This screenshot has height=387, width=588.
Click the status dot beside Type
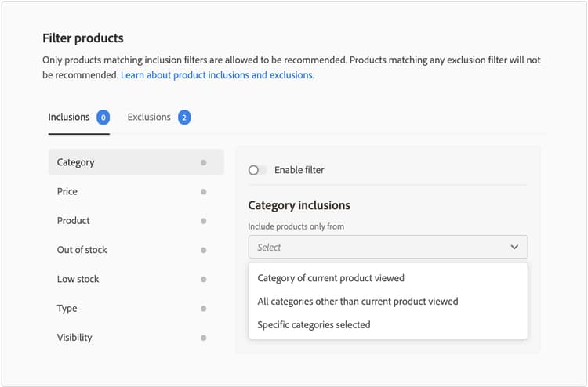point(203,309)
